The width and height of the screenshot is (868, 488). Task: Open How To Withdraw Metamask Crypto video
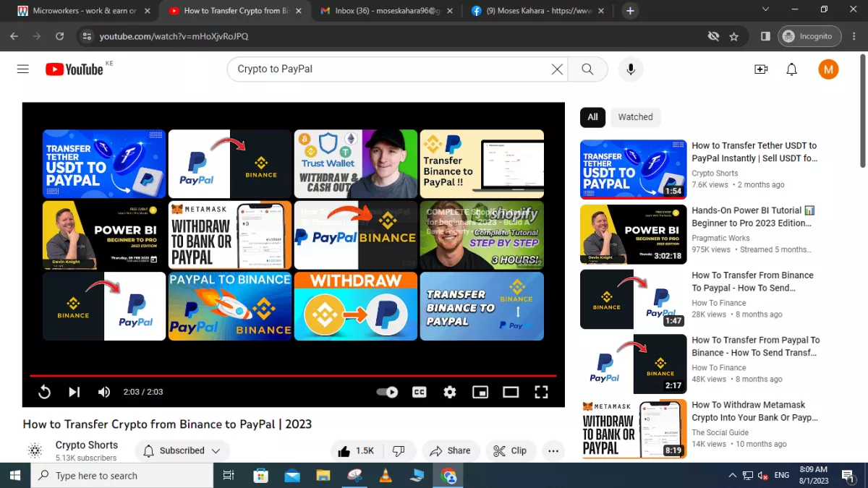pyautogui.click(x=755, y=411)
